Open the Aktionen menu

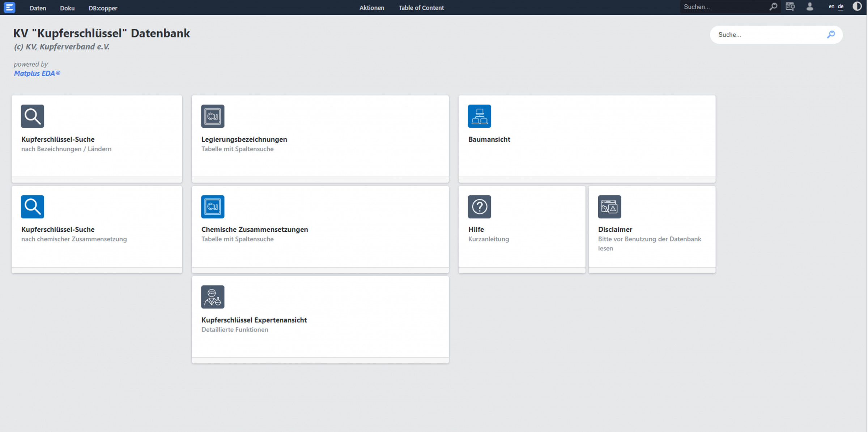[x=371, y=8]
